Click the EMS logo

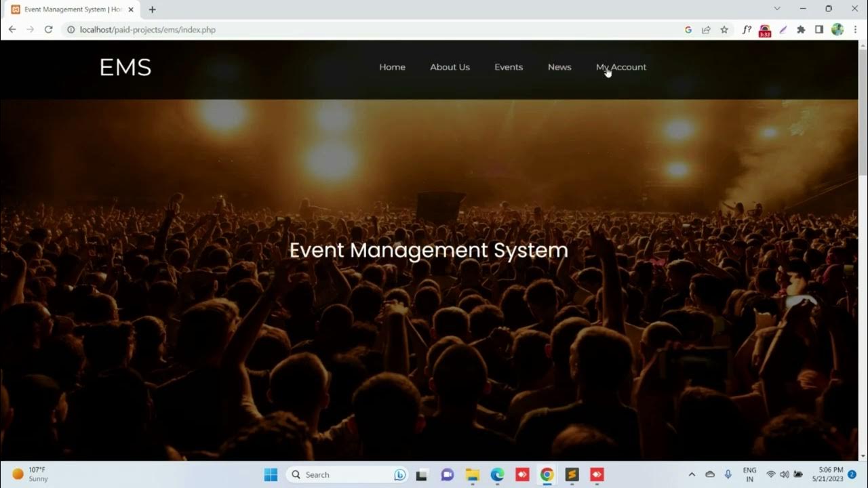(x=125, y=67)
